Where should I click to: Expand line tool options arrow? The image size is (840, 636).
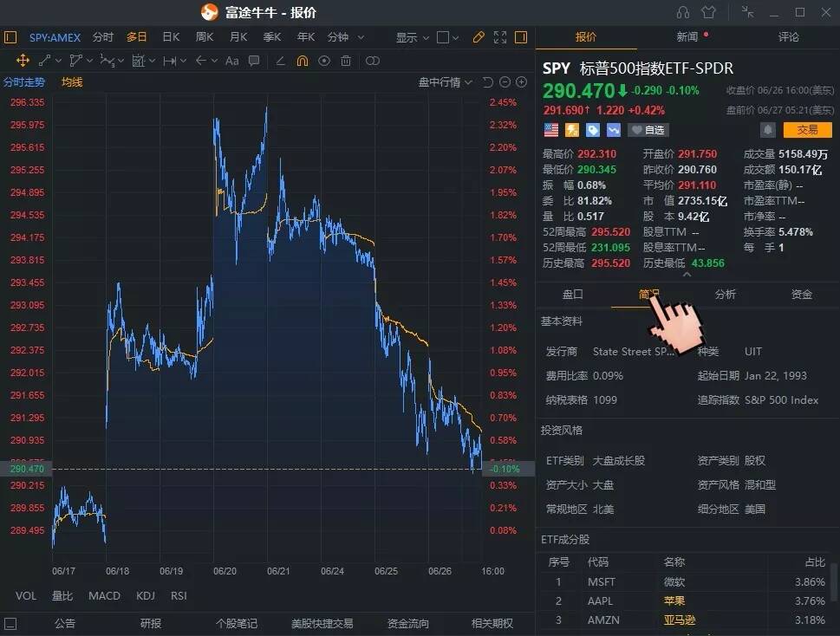coord(58,61)
